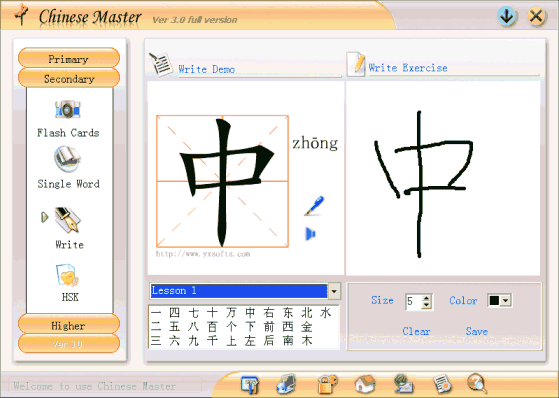The width and height of the screenshot is (559, 398).
Task: Click the tools settings icon in bottom toolbar
Action: click(x=250, y=385)
